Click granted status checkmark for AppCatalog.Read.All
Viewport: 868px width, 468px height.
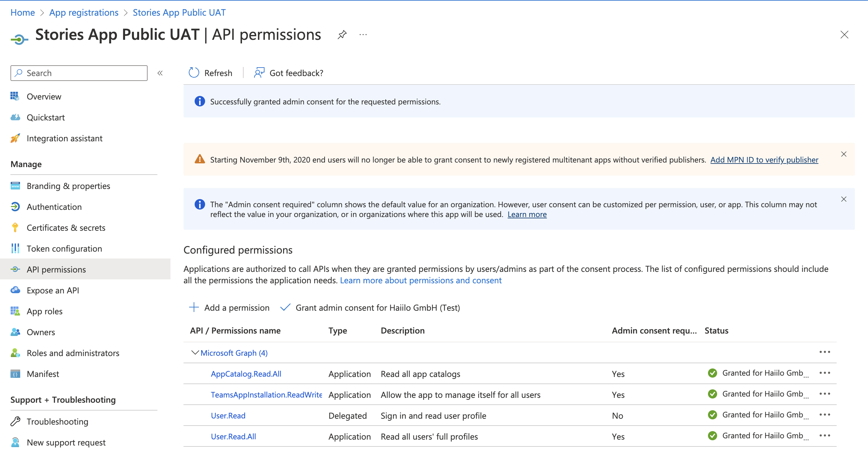pos(712,373)
